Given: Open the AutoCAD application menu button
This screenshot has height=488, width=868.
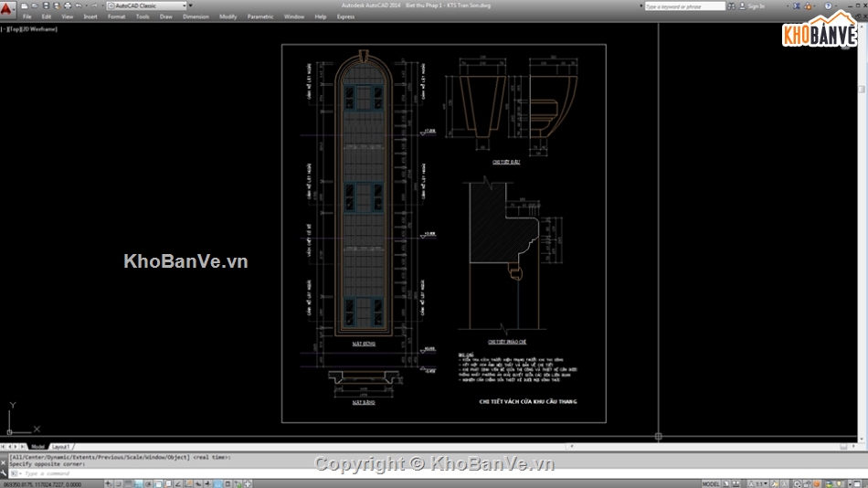Looking at the screenshot, I should (7, 9).
